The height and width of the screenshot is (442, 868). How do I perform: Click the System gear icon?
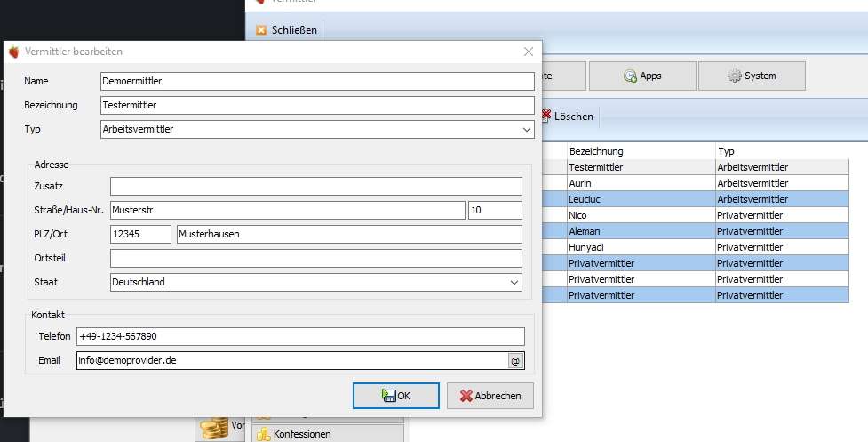[x=735, y=76]
